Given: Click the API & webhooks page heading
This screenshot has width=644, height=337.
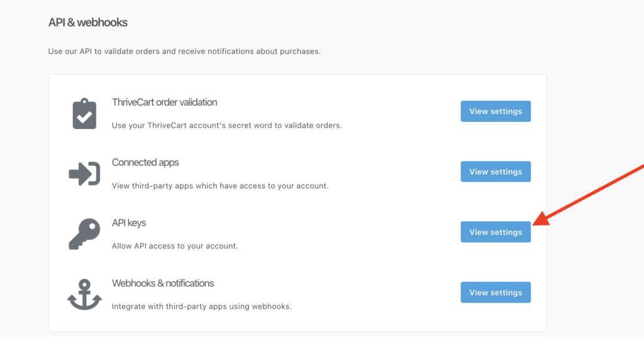Looking at the screenshot, I should click(88, 22).
